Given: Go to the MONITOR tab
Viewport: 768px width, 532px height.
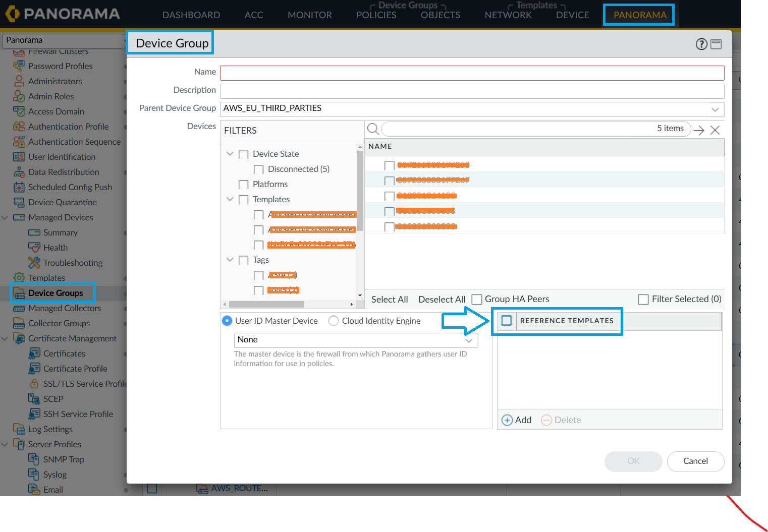Looking at the screenshot, I should coord(310,15).
